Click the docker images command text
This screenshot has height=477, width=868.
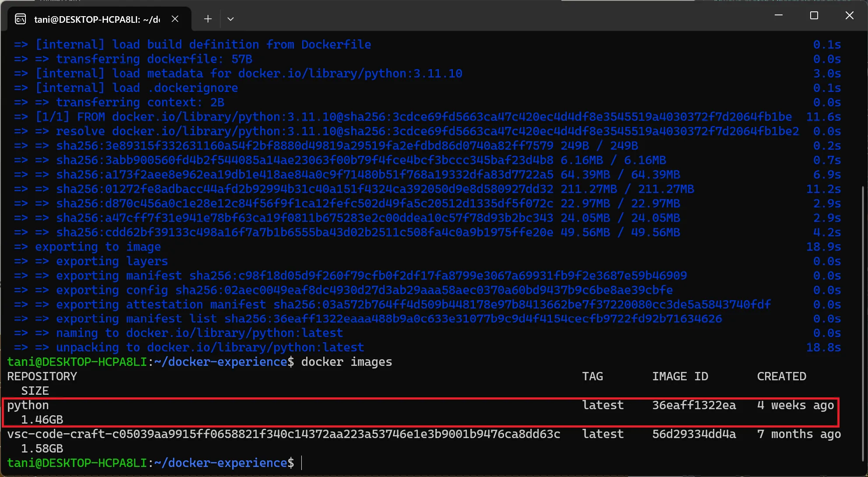(x=346, y=362)
